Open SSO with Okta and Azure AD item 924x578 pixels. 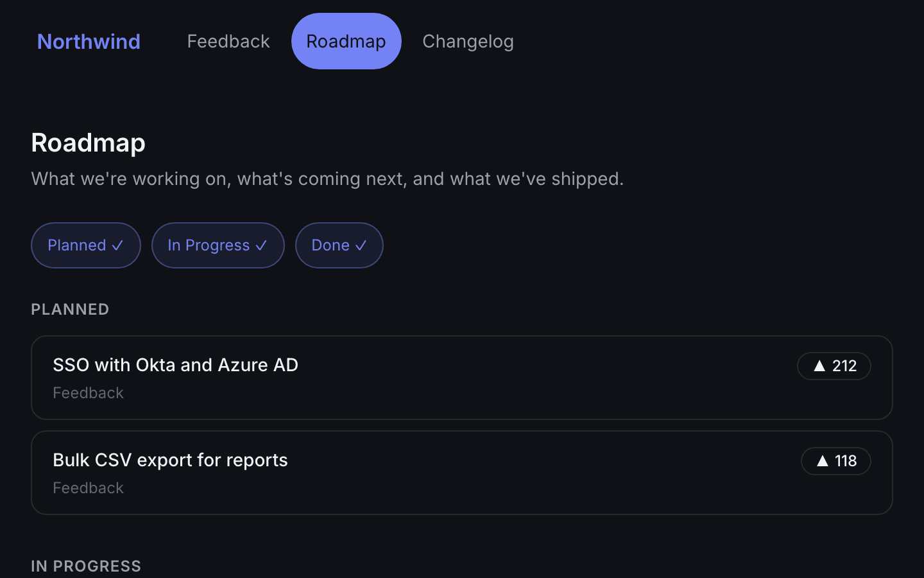(462, 378)
